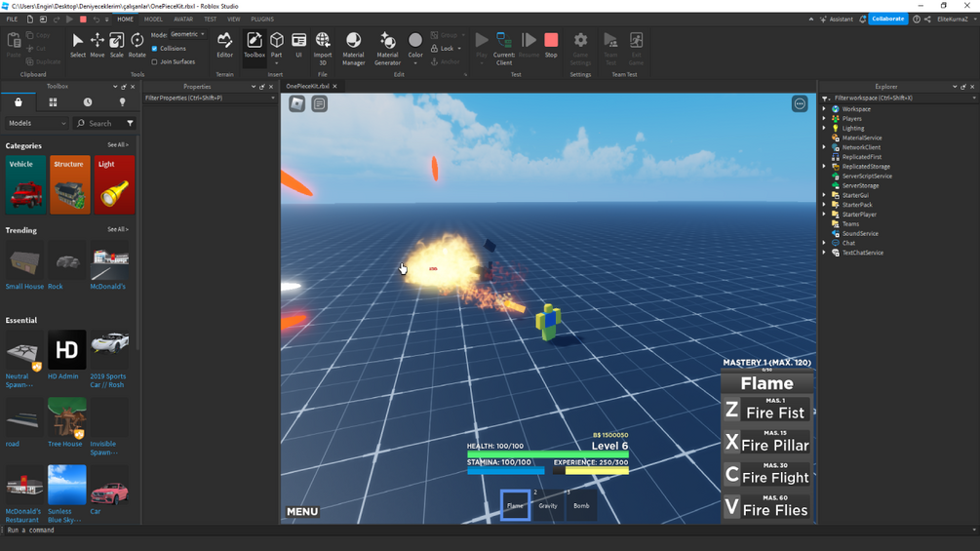Open the Material Generator
The width and height of the screenshot is (980, 551).
[x=387, y=49]
